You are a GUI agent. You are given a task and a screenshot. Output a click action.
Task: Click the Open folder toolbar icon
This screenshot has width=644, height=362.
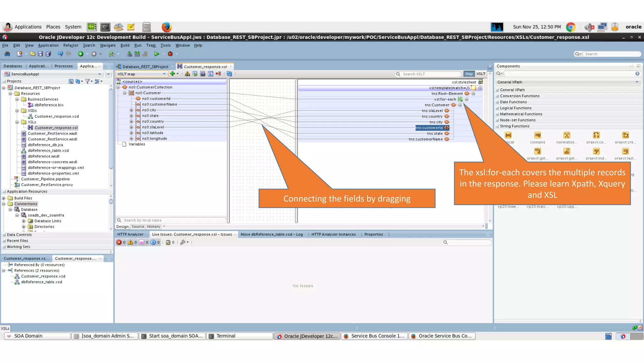tap(33, 54)
